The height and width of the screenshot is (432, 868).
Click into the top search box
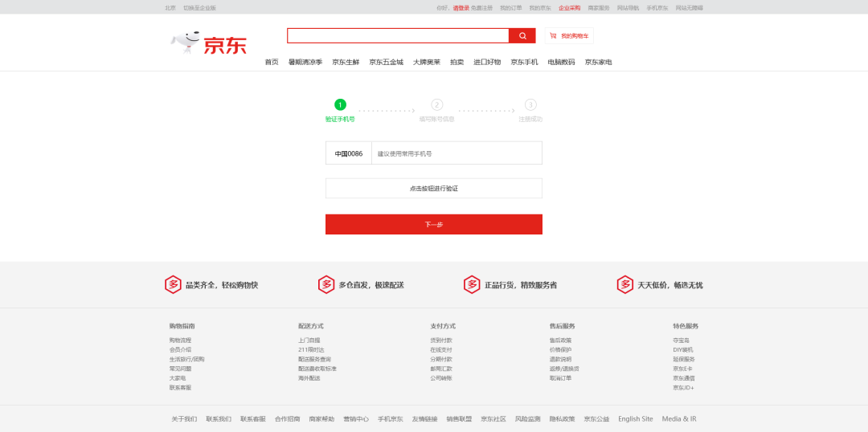click(x=398, y=36)
